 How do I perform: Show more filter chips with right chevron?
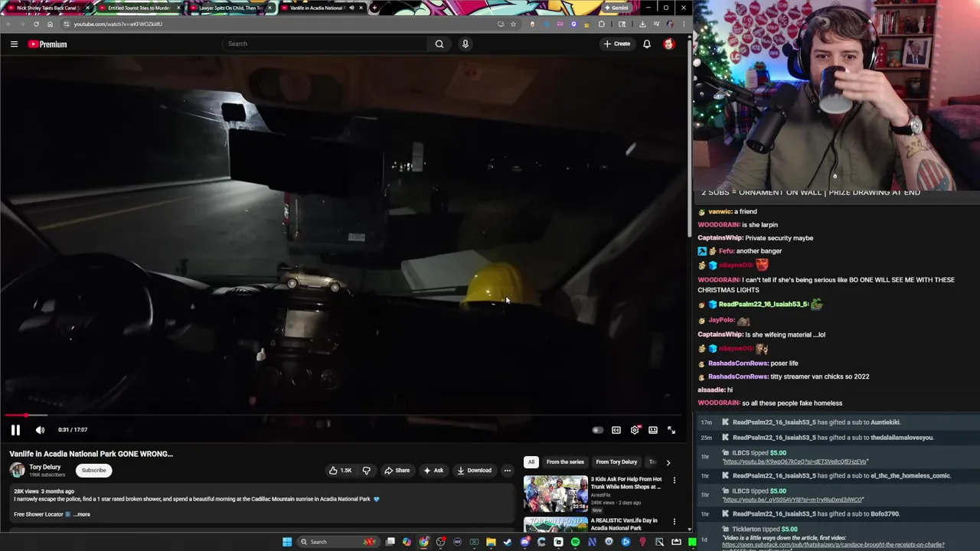668,462
